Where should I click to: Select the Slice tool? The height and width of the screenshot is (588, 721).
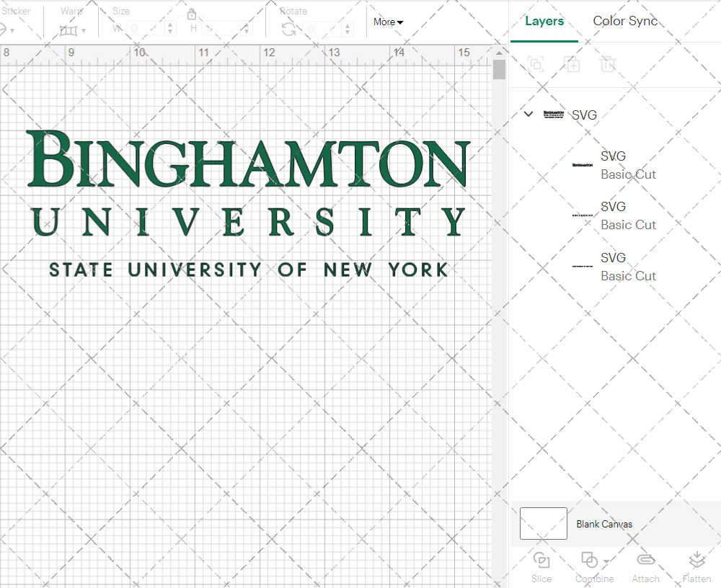point(541,568)
